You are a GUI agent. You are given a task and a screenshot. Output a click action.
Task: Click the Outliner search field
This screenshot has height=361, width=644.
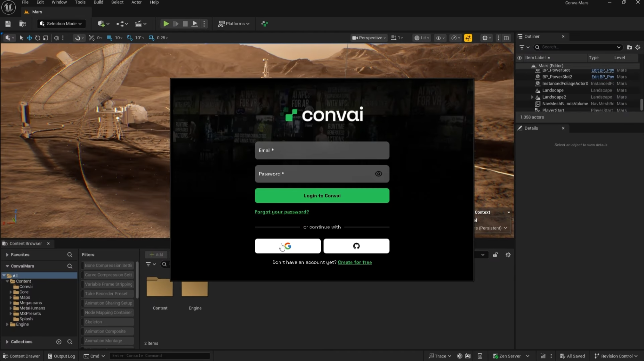(577, 47)
